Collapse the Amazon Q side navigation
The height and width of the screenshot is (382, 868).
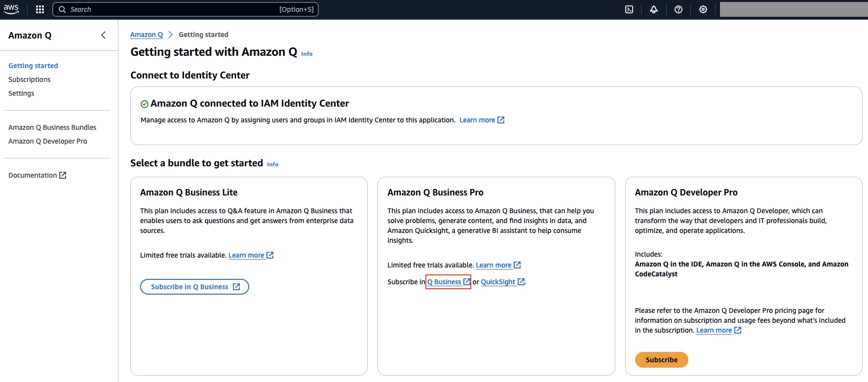[103, 35]
